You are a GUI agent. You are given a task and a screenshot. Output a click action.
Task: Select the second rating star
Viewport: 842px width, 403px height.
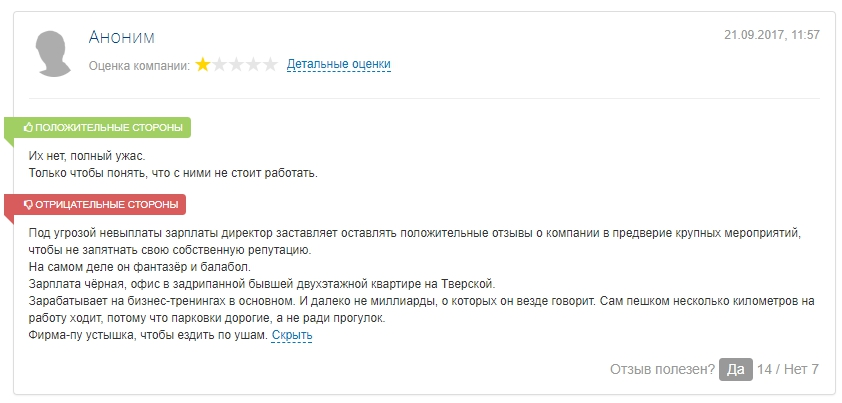coord(219,65)
